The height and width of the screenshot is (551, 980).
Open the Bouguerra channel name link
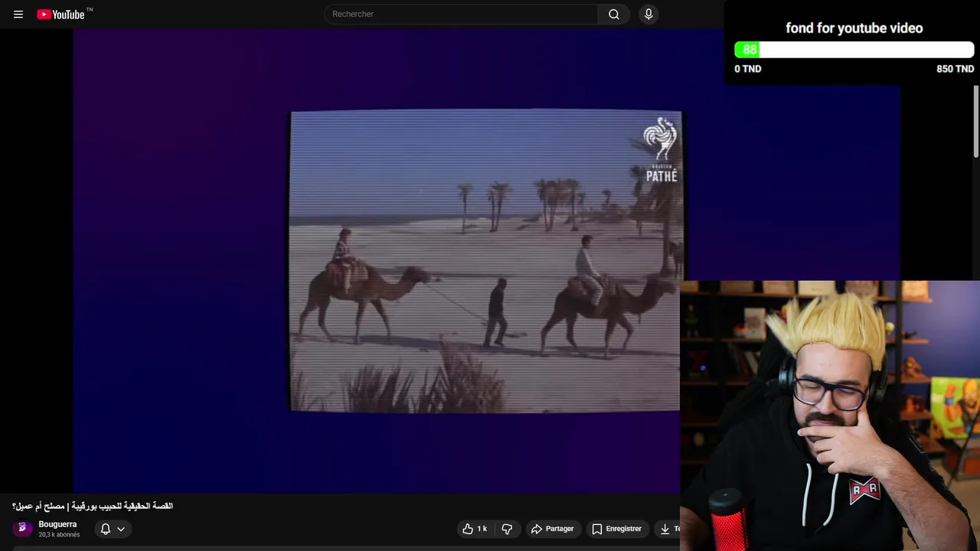point(57,524)
